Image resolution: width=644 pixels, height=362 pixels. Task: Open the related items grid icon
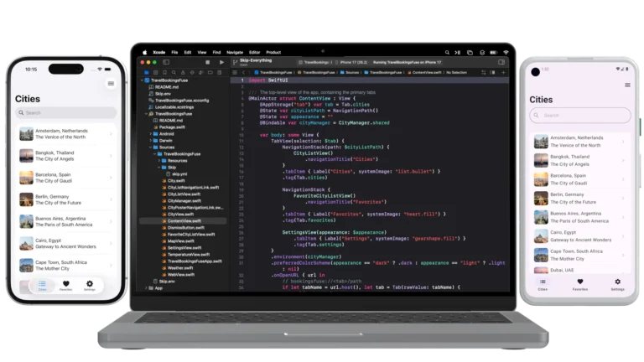pos(235,73)
